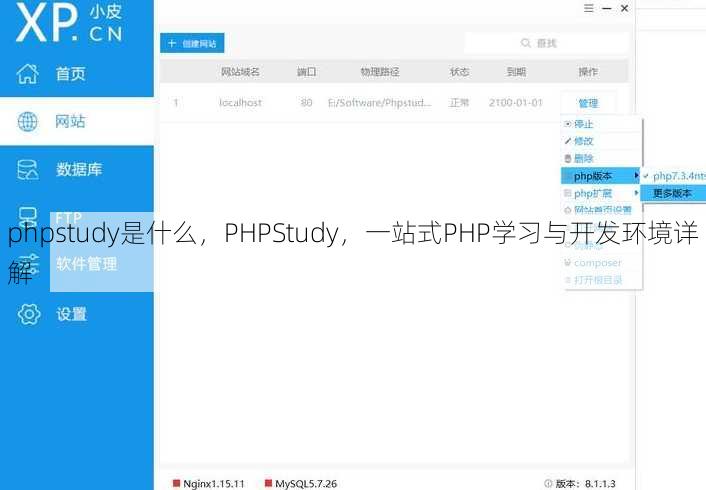
Task: Click the 状态 column header
Action: [x=459, y=72]
